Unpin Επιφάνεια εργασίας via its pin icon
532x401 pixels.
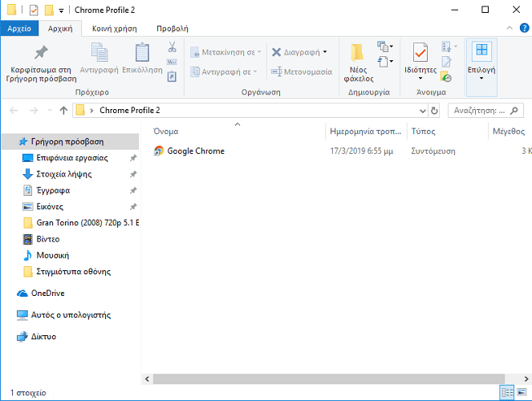click(133, 158)
